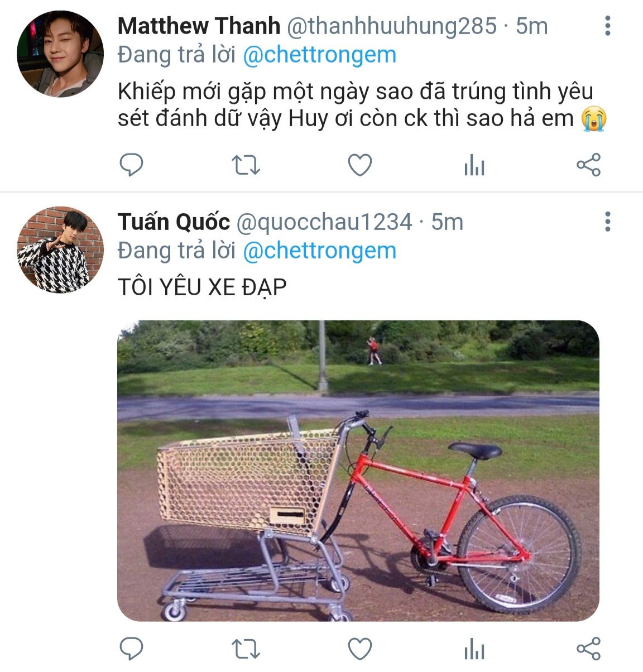Share Tuấn Quốc's bicycle tweet

tap(588, 649)
